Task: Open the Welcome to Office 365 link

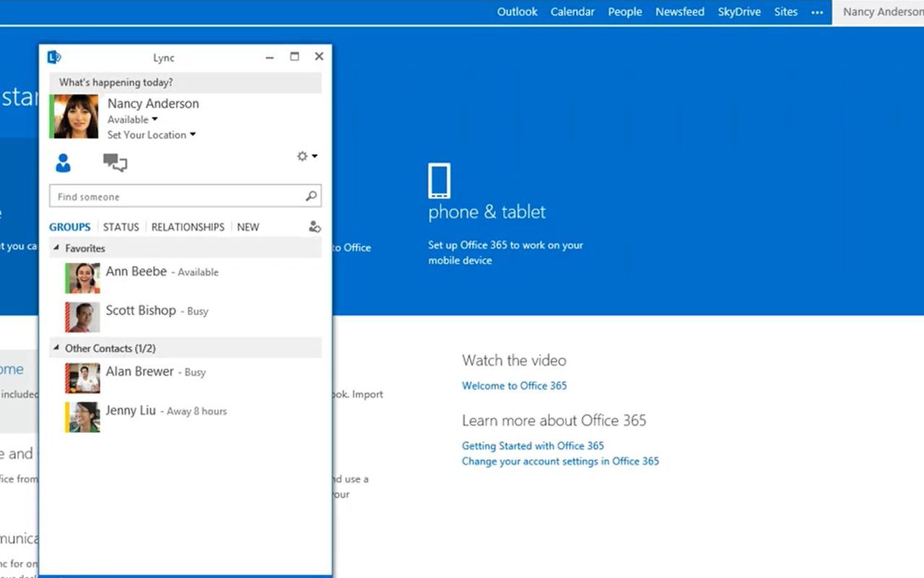Action: [x=515, y=385]
